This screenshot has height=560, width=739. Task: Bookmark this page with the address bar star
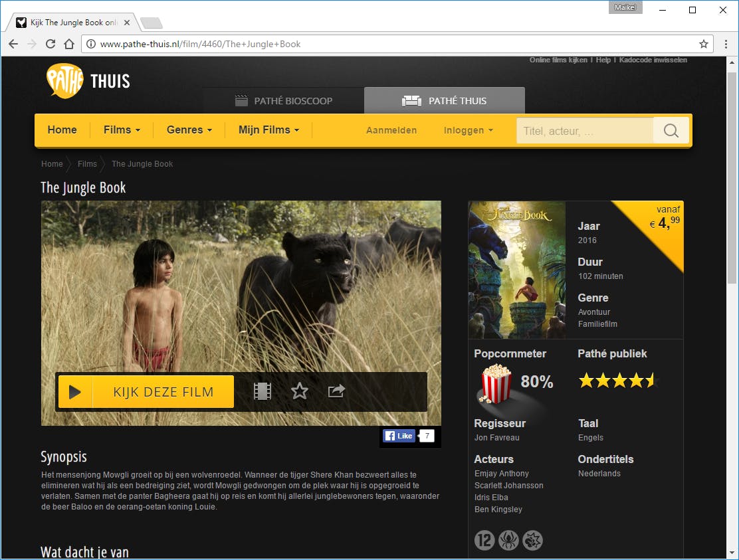(703, 44)
